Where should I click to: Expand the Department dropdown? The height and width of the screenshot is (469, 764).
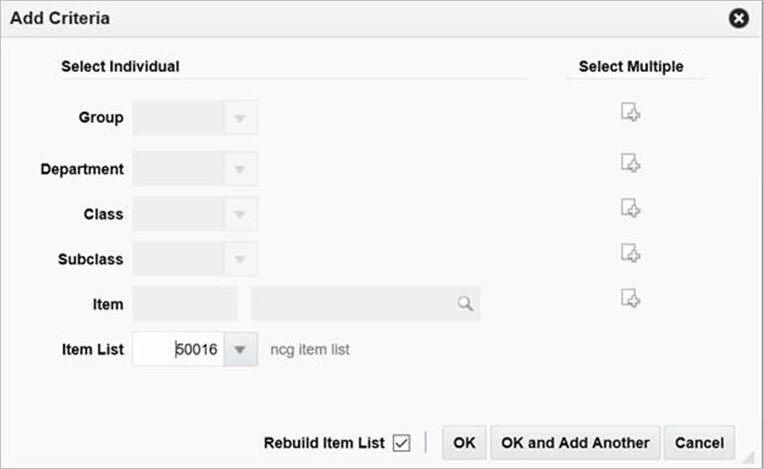(x=240, y=169)
